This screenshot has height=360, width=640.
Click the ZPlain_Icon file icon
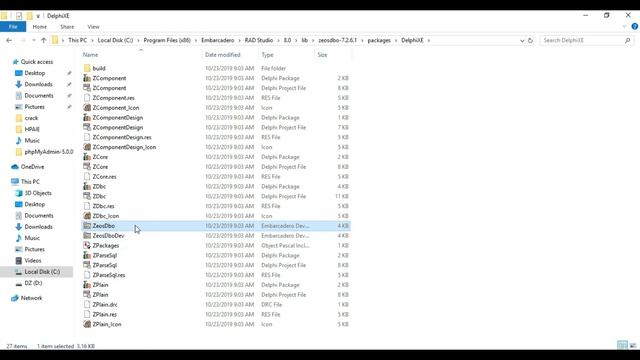(x=87, y=324)
